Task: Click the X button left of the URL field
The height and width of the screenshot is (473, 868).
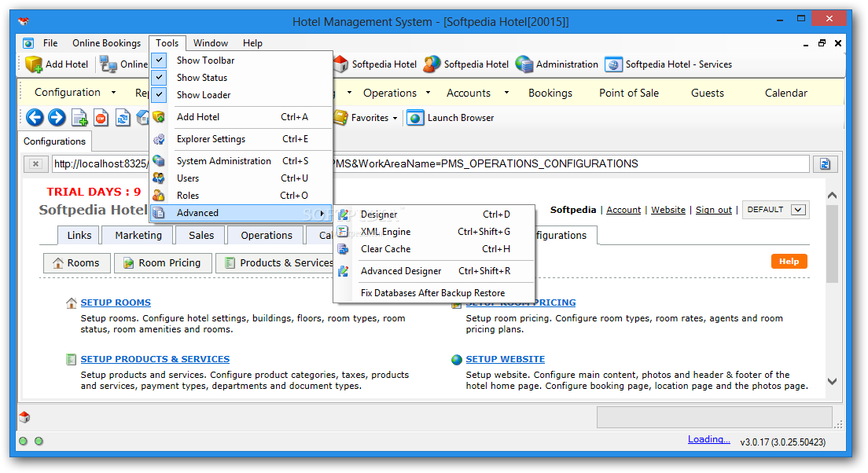Action: click(x=35, y=163)
